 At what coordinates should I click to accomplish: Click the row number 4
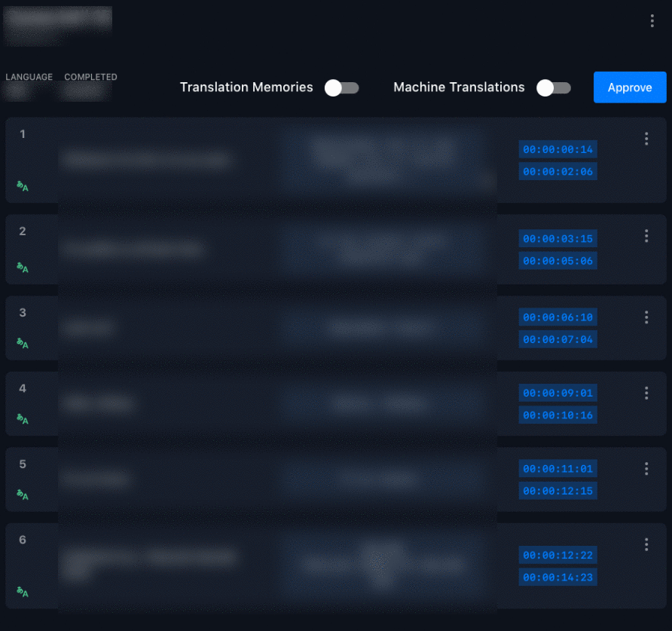tap(23, 389)
